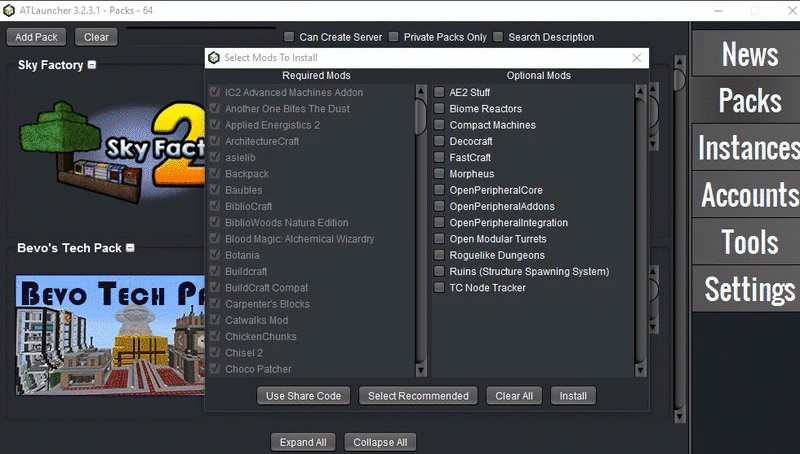
Task: Go to the Accounts tab
Action: click(746, 194)
